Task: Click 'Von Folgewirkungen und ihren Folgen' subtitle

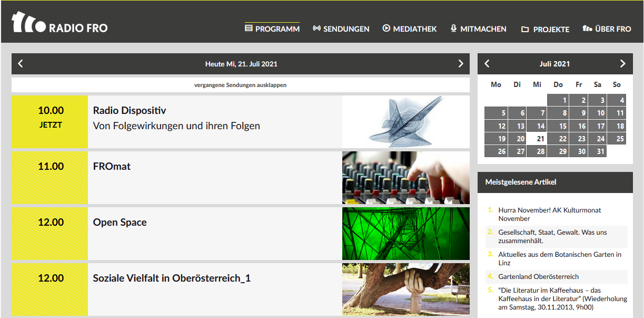Action: tap(176, 126)
